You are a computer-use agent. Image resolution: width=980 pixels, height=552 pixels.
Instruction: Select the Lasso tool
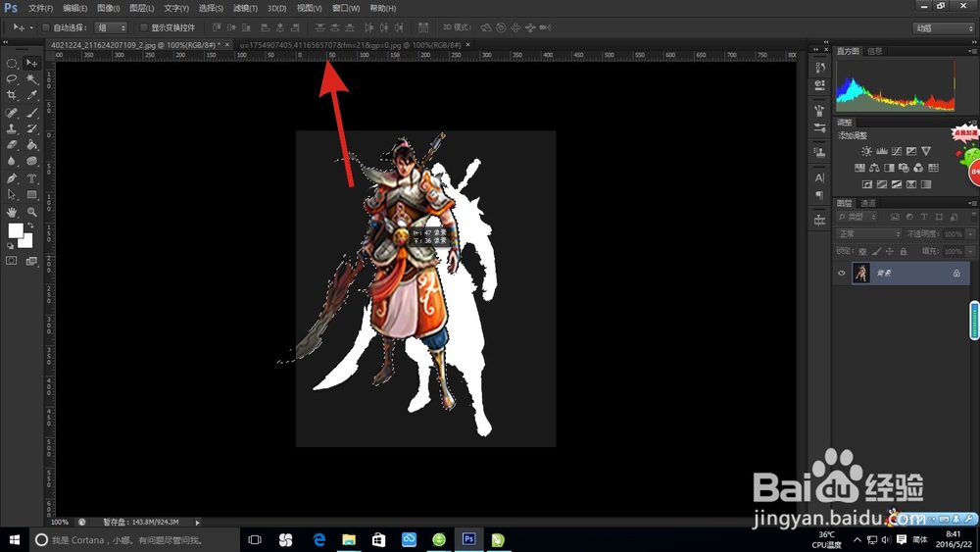coord(11,78)
